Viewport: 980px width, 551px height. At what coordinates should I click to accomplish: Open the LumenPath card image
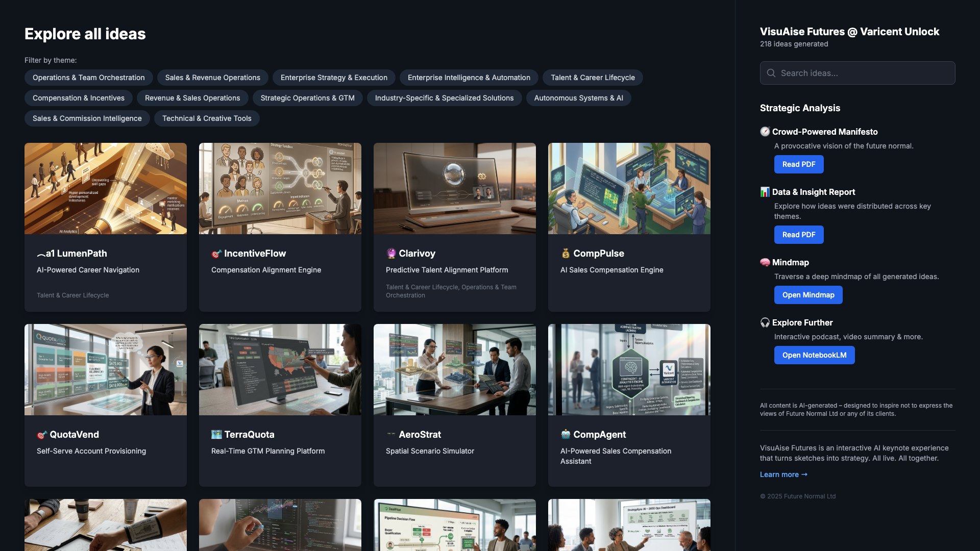(x=106, y=188)
